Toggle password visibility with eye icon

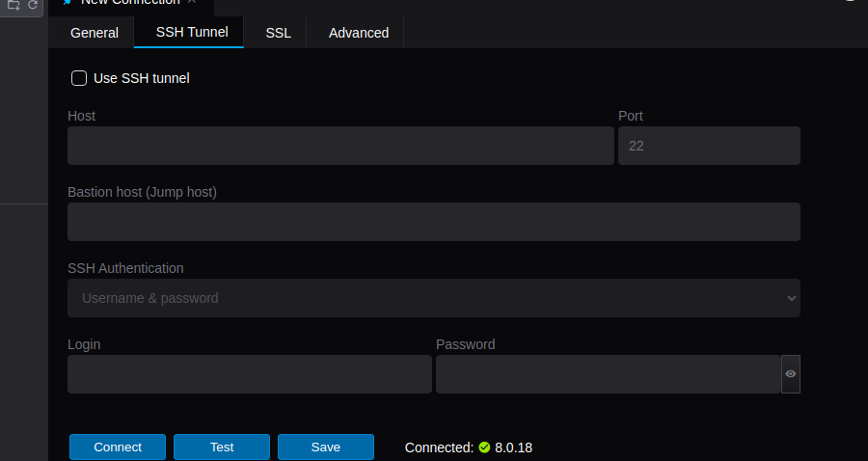[x=790, y=374]
